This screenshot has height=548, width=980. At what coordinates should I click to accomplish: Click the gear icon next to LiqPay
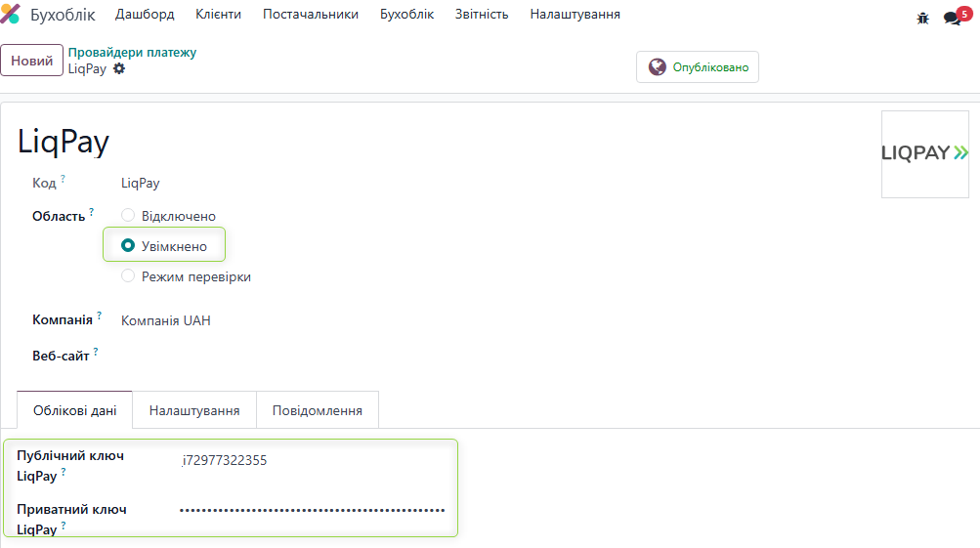tap(119, 69)
